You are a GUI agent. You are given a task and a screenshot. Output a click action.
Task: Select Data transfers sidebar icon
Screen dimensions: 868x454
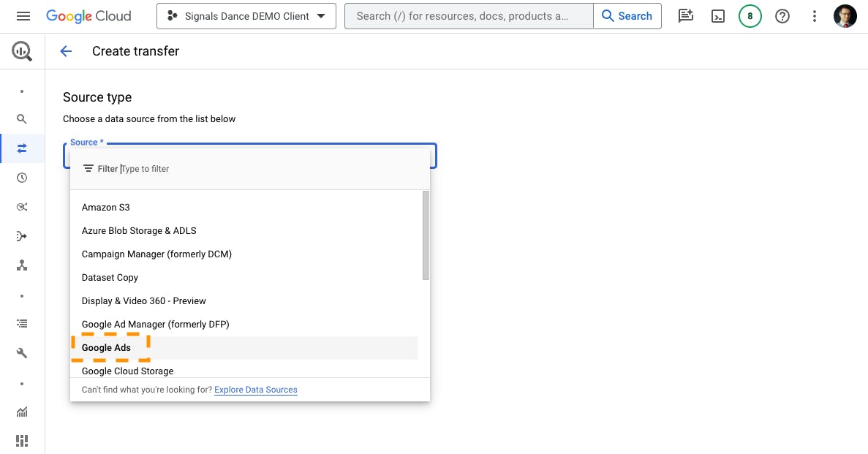pyautogui.click(x=22, y=148)
